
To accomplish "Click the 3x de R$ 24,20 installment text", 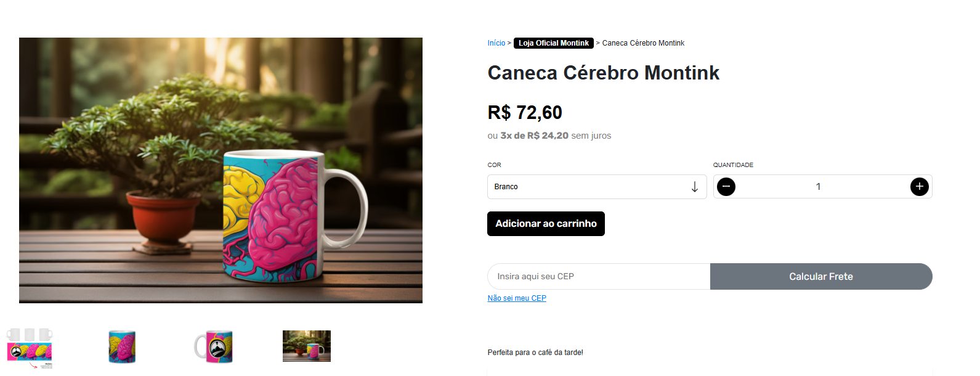I will pos(534,136).
